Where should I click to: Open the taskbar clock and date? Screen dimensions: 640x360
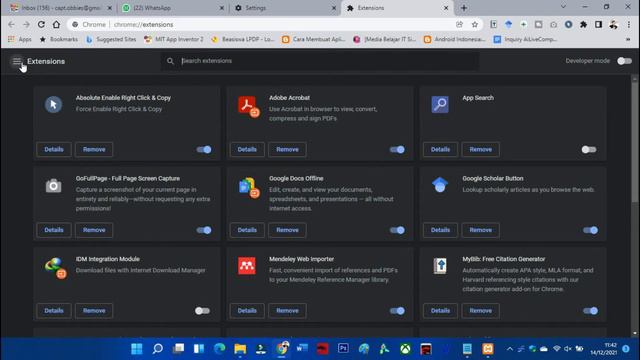(x=603, y=349)
